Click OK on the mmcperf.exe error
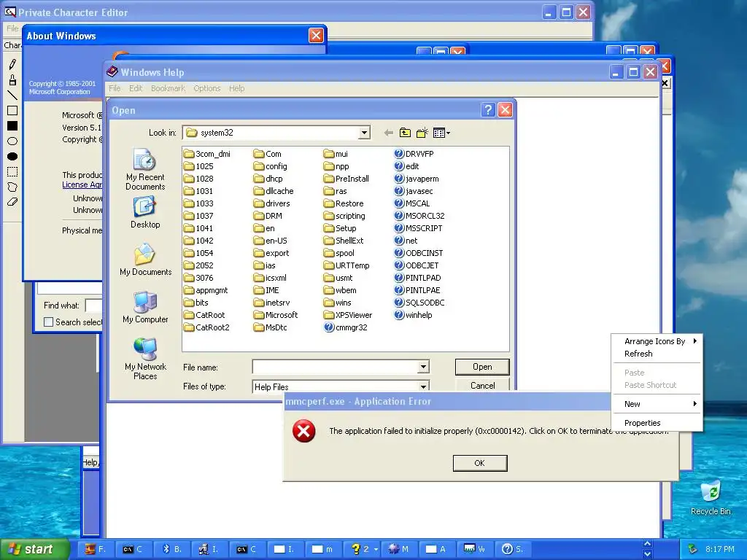 pyautogui.click(x=480, y=463)
